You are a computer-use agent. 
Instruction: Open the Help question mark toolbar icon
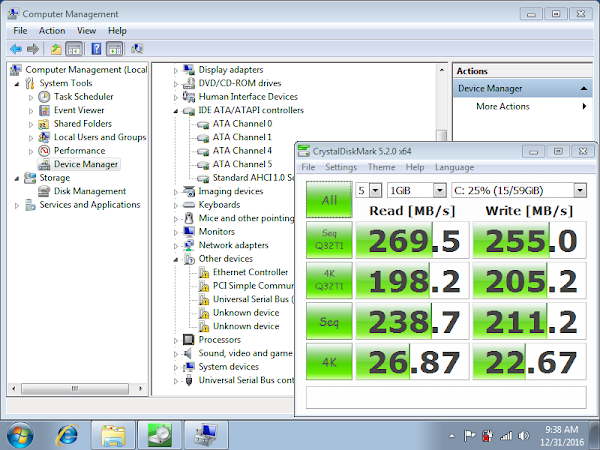[96, 49]
